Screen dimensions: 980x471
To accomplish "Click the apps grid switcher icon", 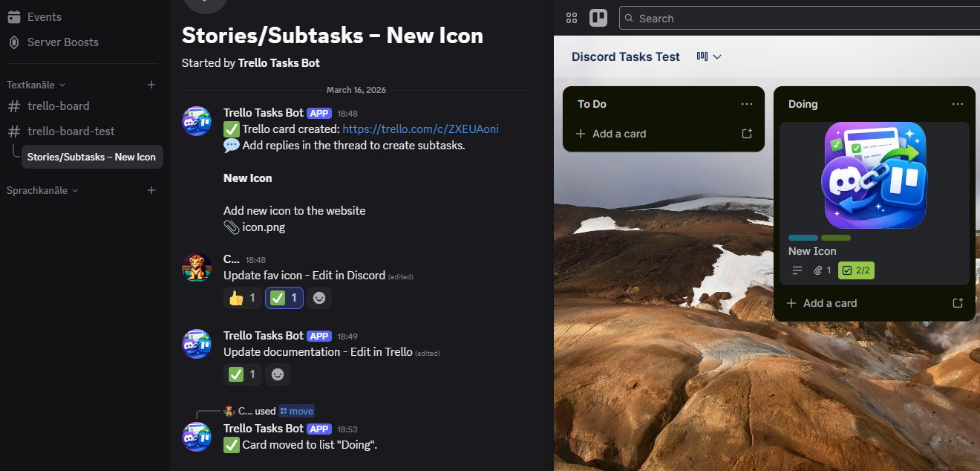I will click(x=572, y=17).
